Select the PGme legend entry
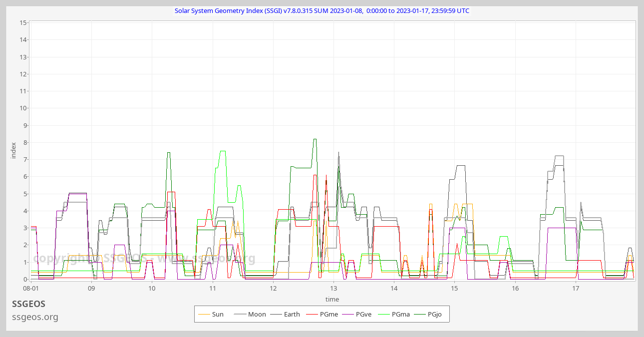Image resolution: width=644 pixels, height=337 pixels. pos(322,314)
